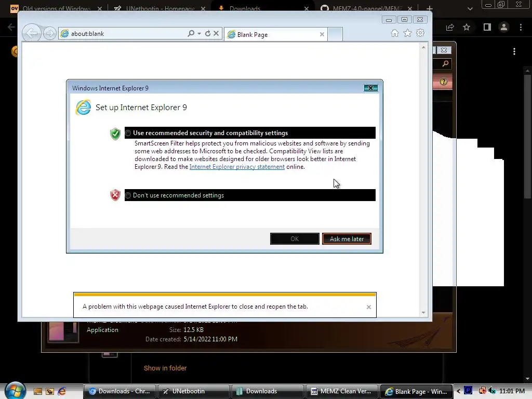Image resolution: width=532 pixels, height=399 pixels.
Task: Click the Ask me later button
Action: coord(347,239)
